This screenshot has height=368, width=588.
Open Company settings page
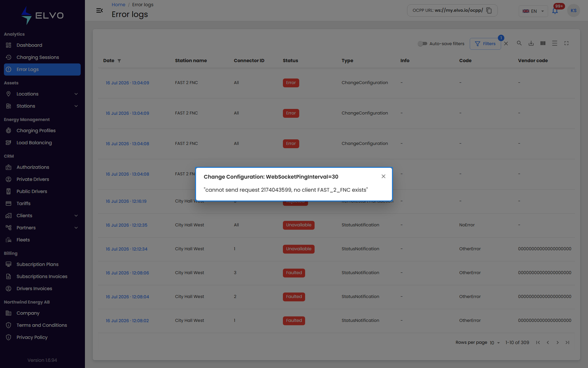(42, 313)
